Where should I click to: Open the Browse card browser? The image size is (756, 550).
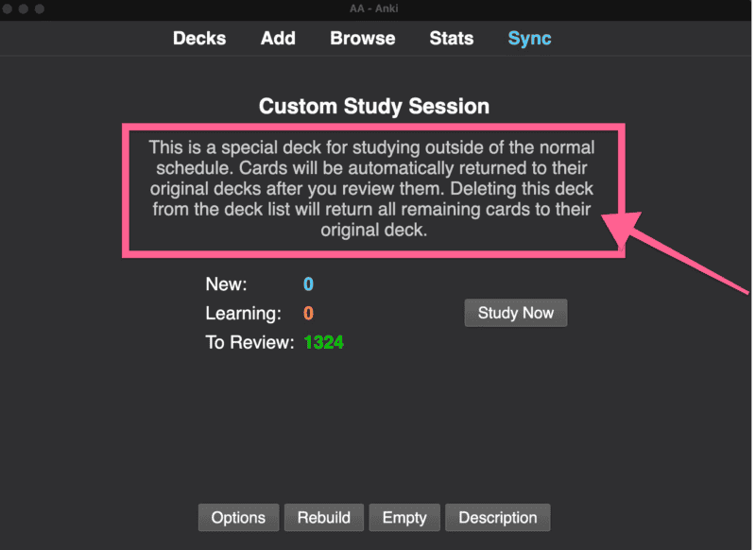[363, 38]
